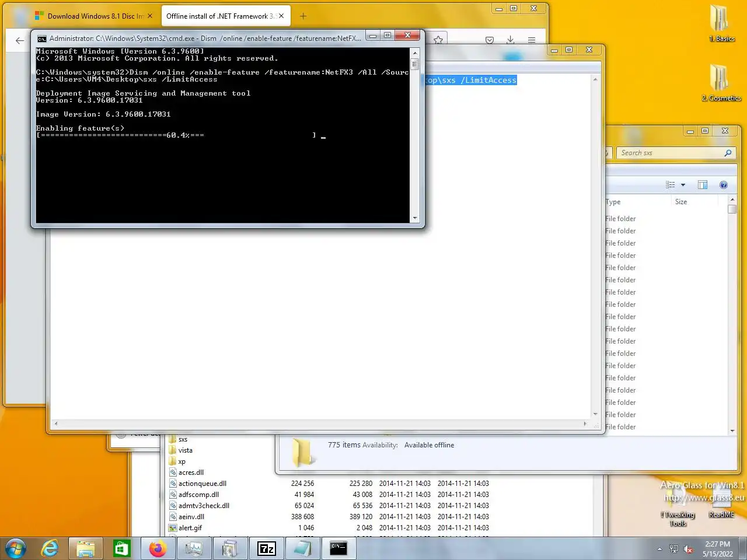Click the Available offline status text
The image size is (747, 560).
pos(429,445)
